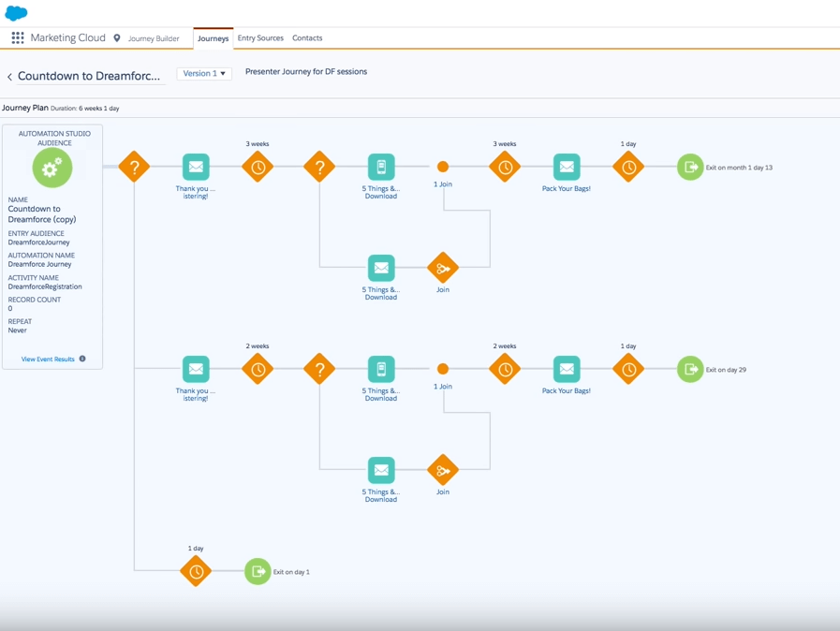Click the Exit on month 1 day 13 icon
840x631 pixels.
[690, 168]
